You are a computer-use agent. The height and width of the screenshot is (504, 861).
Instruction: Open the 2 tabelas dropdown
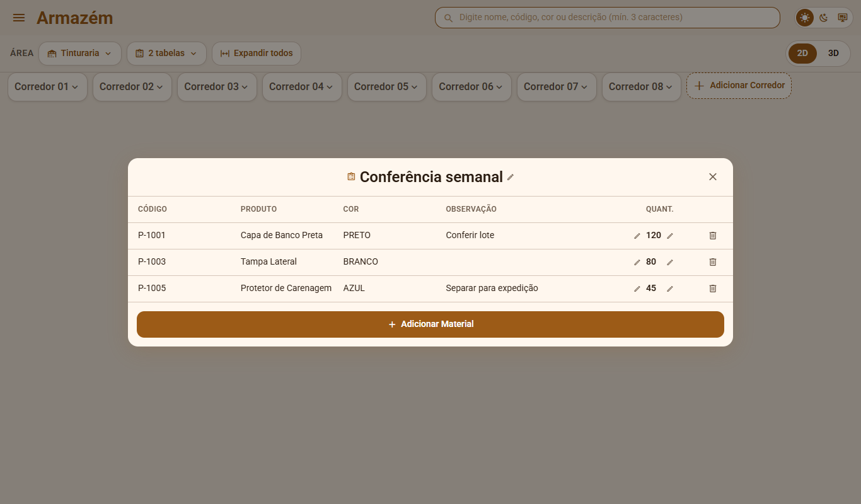click(x=166, y=54)
